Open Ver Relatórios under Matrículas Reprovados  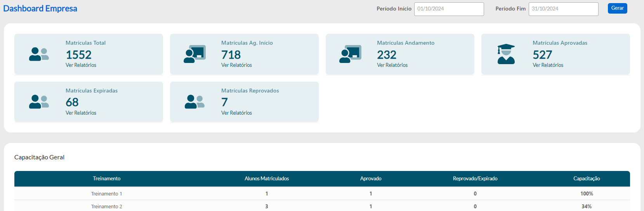pyautogui.click(x=236, y=113)
